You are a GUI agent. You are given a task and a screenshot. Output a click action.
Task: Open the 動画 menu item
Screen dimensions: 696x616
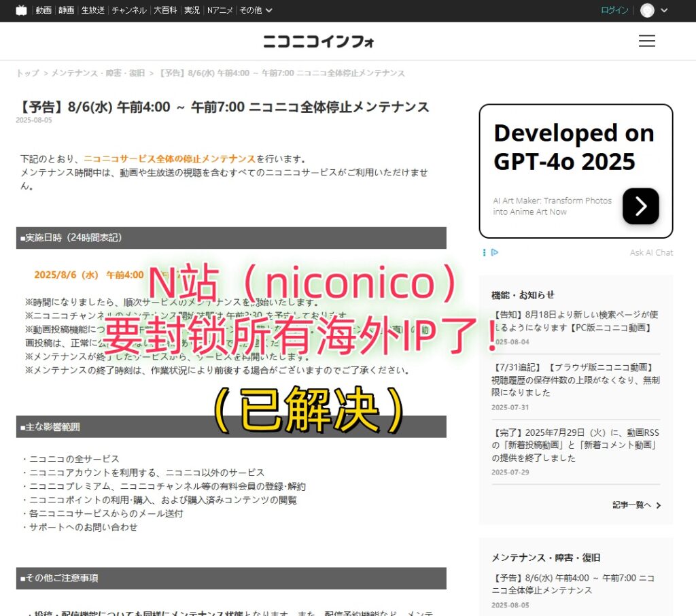click(x=43, y=10)
